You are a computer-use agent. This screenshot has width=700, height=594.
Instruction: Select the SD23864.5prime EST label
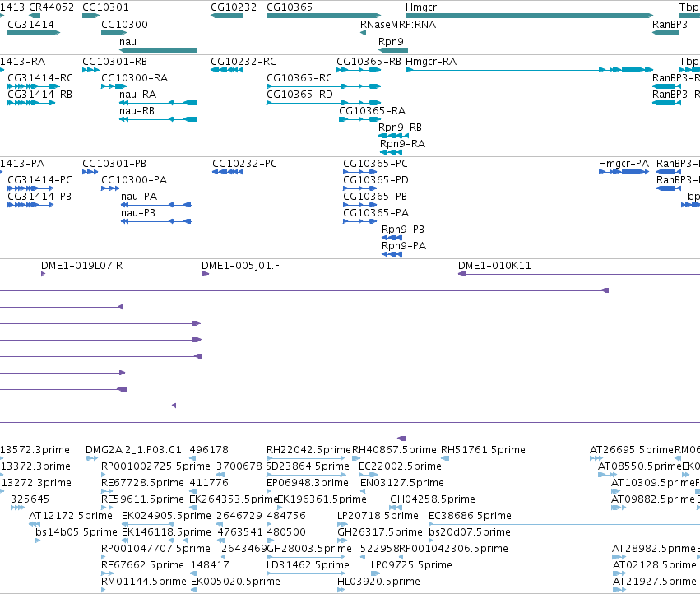(x=308, y=466)
